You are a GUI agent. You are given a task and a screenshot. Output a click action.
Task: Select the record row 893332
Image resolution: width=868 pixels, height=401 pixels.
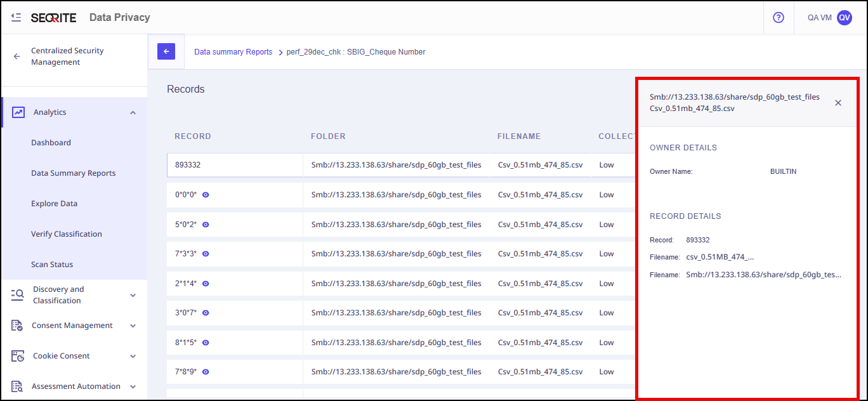[x=235, y=165]
